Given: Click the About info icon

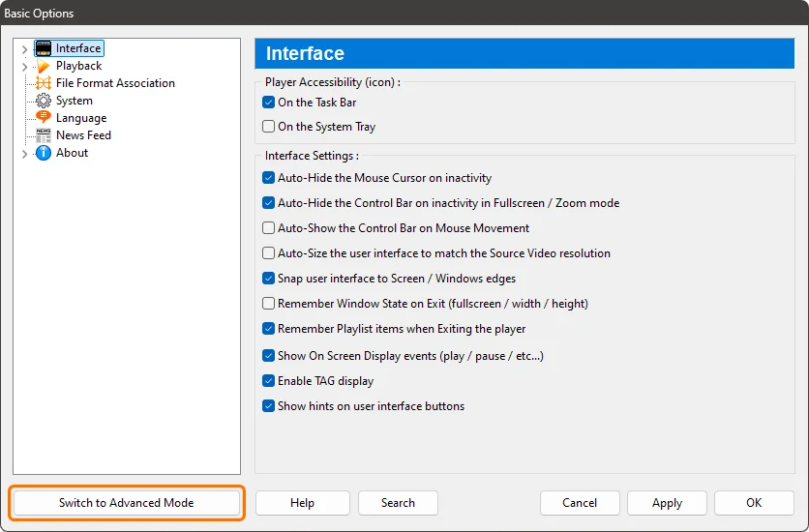Looking at the screenshot, I should [44, 153].
